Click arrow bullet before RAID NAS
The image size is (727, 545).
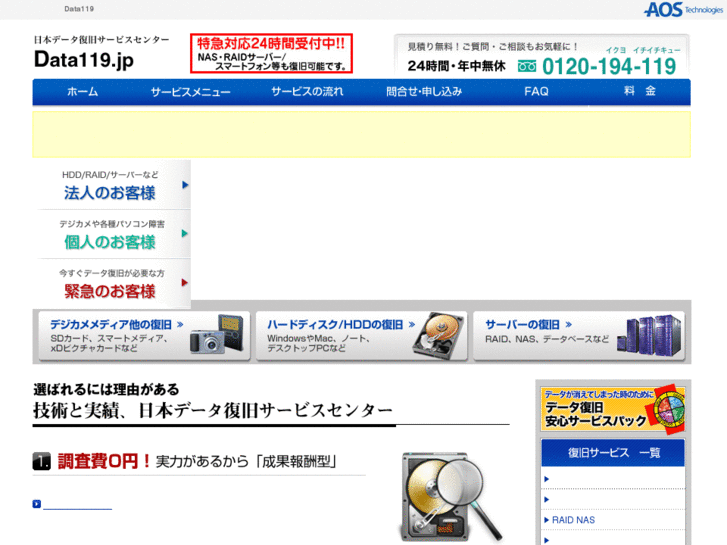click(547, 520)
